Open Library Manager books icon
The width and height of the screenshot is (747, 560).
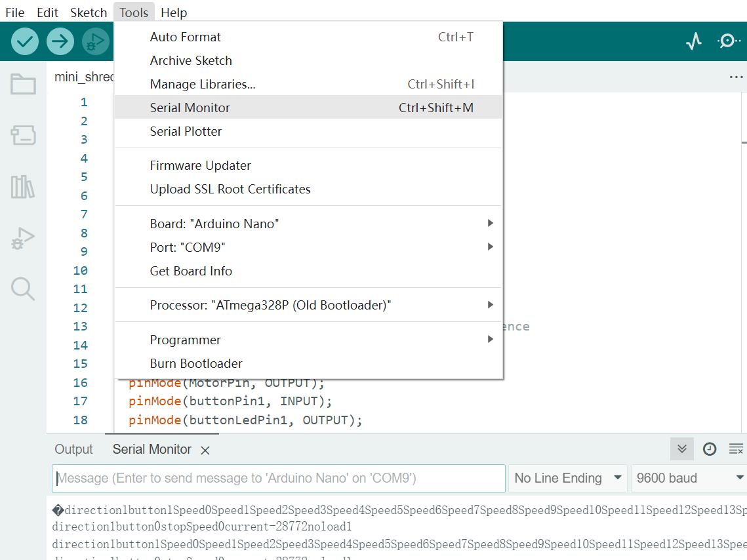(23, 187)
